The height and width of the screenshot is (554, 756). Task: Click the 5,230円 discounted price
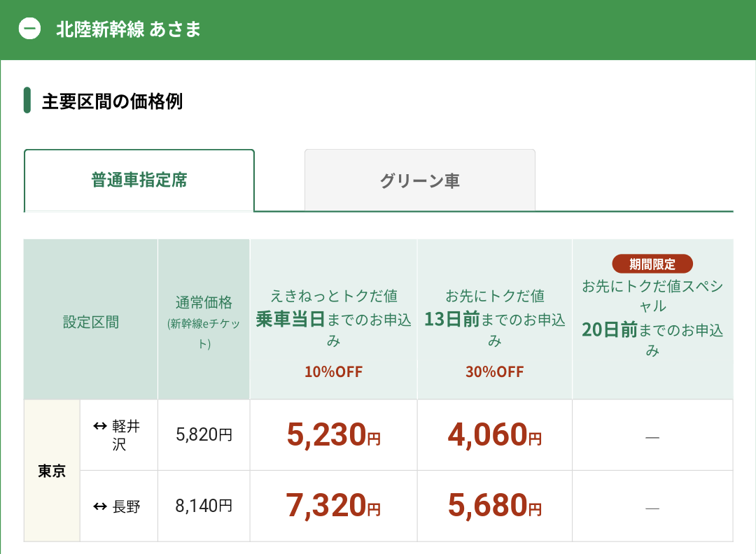coord(334,434)
